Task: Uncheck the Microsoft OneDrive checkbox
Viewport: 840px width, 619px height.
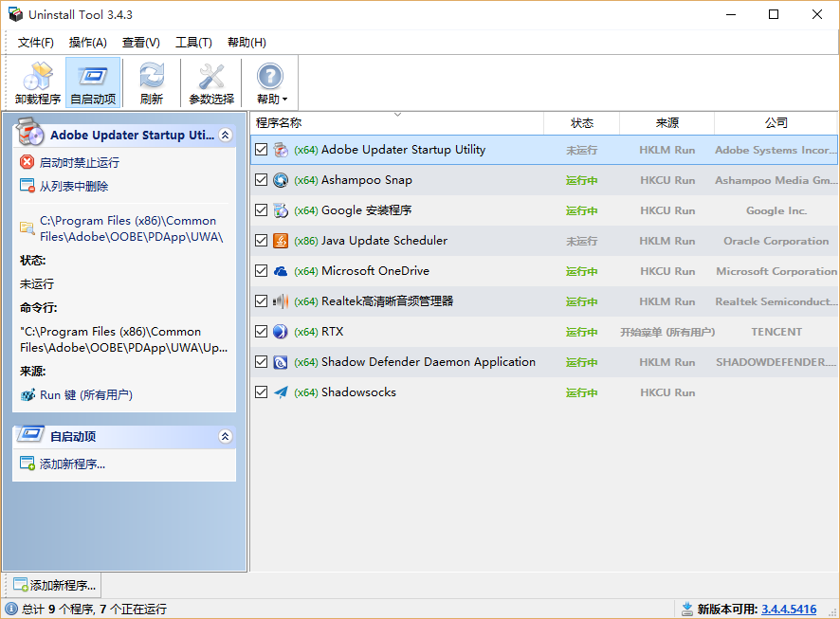Action: (262, 271)
